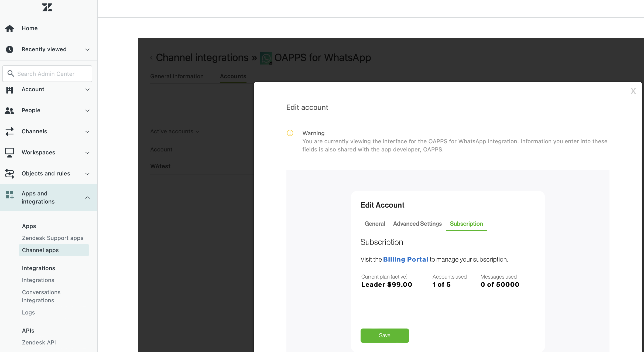
Task: Click the Recently viewed clock icon
Action: pos(9,49)
